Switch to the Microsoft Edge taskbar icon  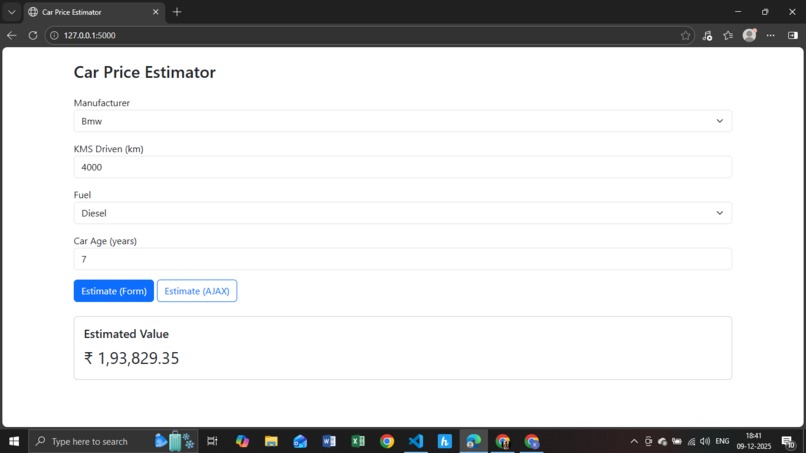click(x=473, y=441)
